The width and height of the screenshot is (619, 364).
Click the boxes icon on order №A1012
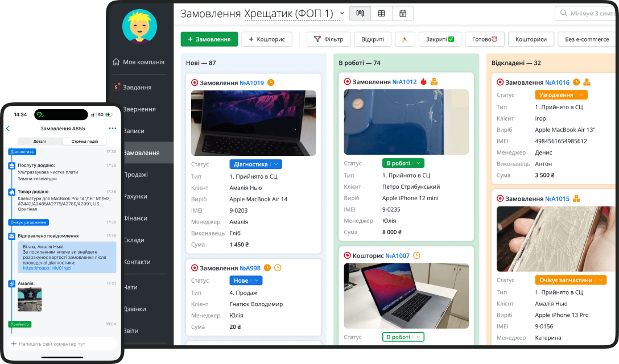(434, 81)
